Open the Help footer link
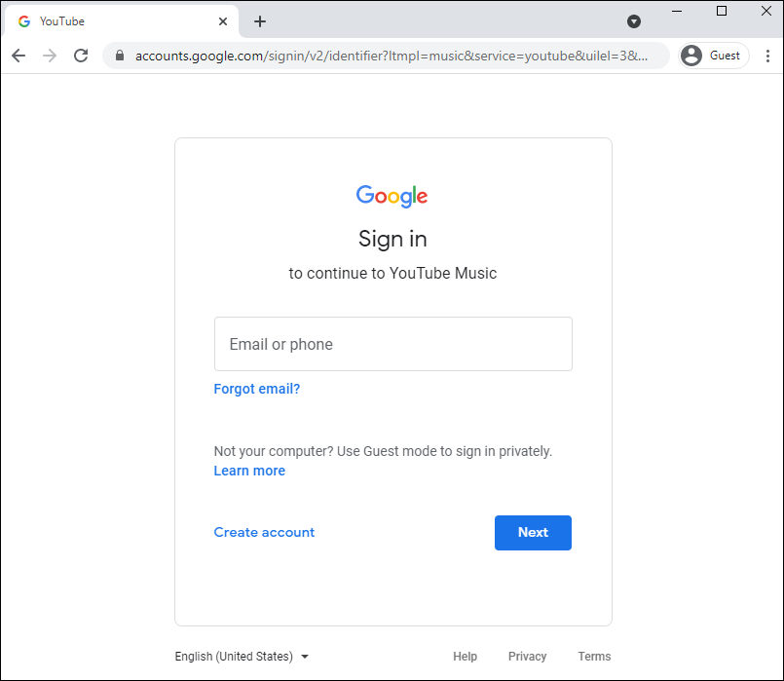The width and height of the screenshot is (784, 681). 465,657
